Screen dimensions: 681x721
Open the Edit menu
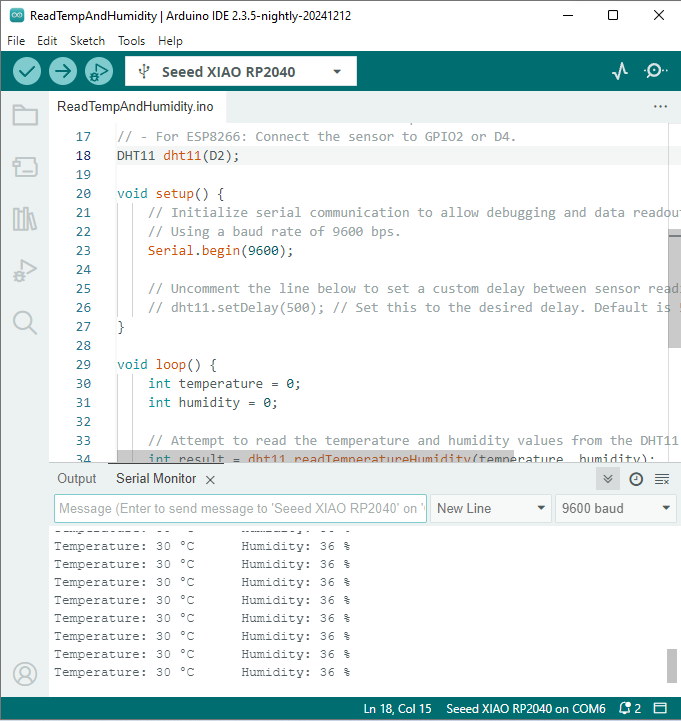coord(47,41)
